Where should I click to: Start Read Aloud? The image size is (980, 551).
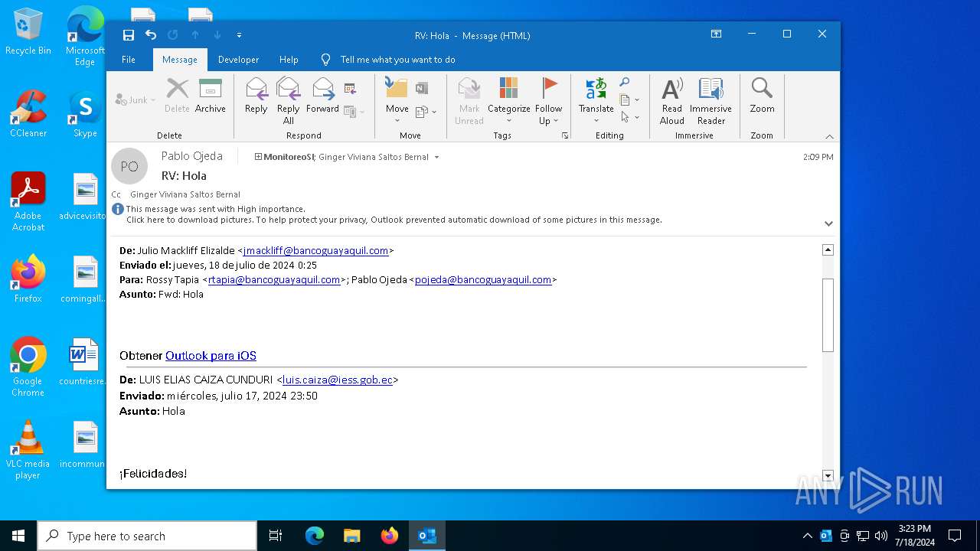point(671,101)
